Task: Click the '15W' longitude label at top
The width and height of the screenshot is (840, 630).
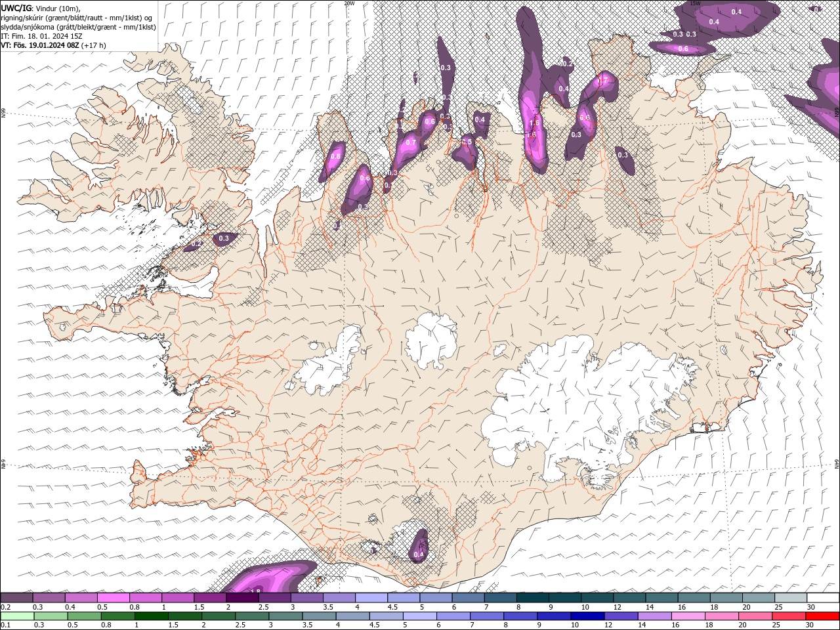Action: tap(696, 3)
